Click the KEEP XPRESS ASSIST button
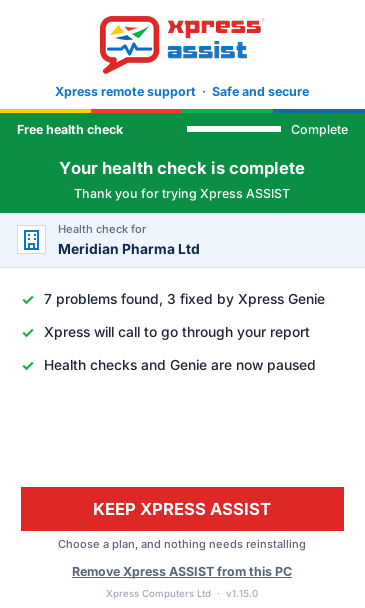 (x=182, y=509)
